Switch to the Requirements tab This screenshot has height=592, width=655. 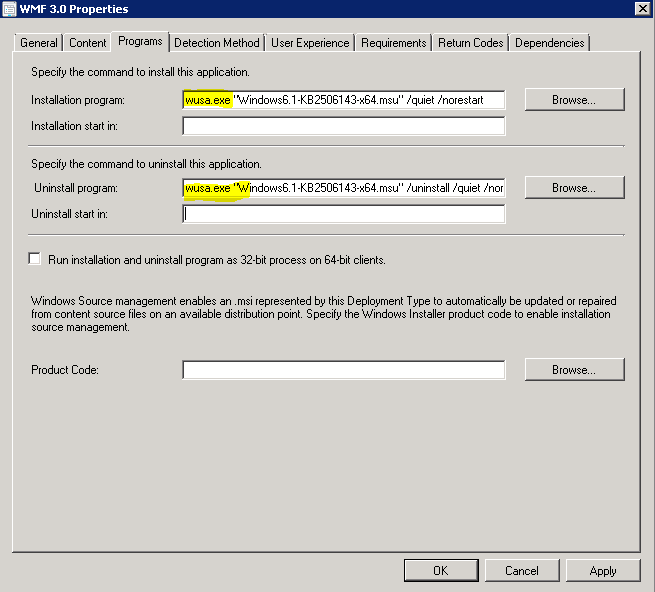coord(394,43)
